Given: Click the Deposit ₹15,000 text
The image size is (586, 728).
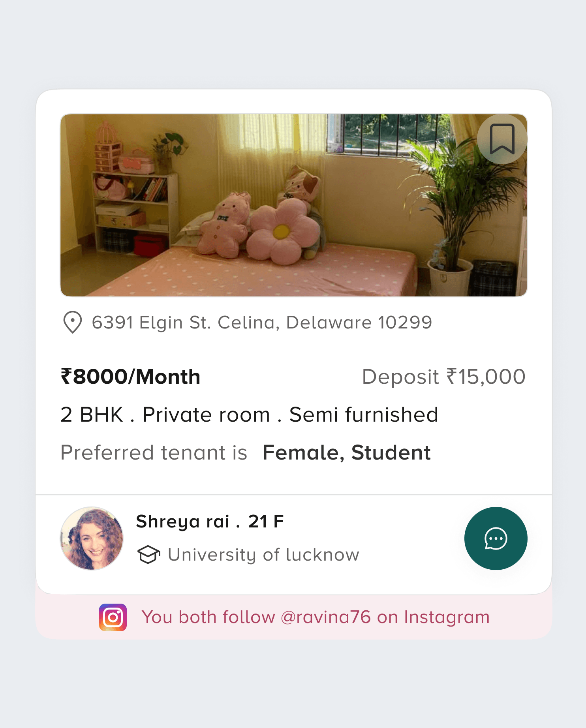Looking at the screenshot, I should coord(443,377).
